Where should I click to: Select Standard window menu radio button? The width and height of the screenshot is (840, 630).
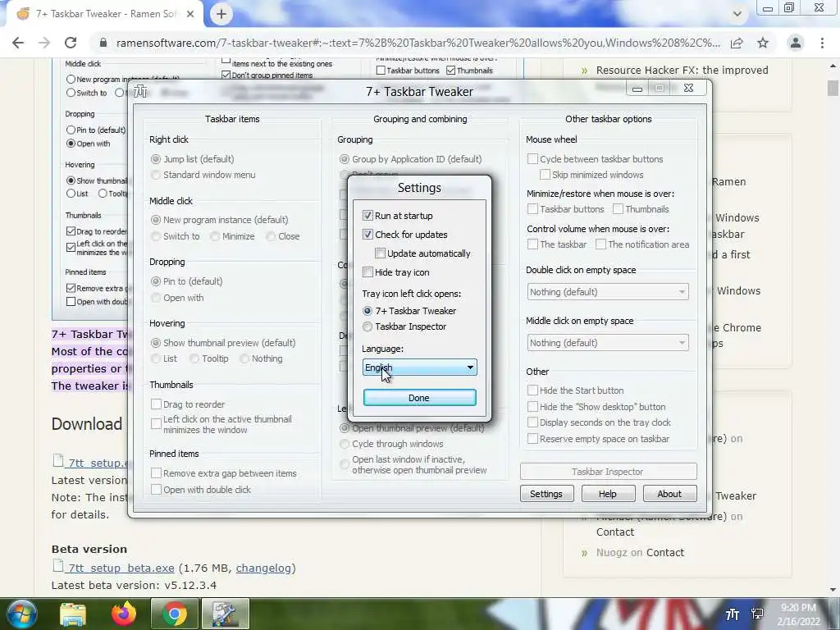[156, 175]
